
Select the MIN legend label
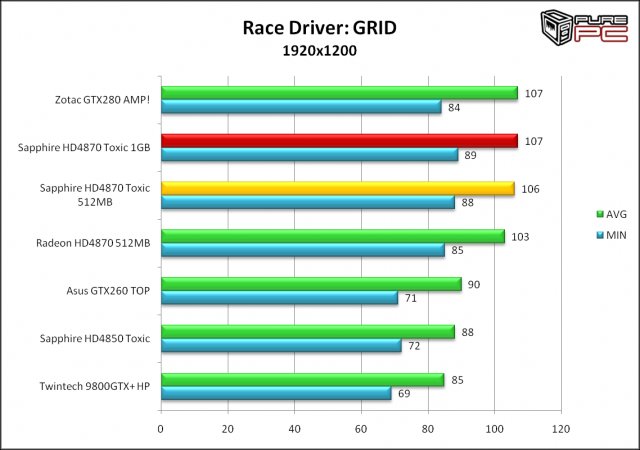(x=616, y=235)
